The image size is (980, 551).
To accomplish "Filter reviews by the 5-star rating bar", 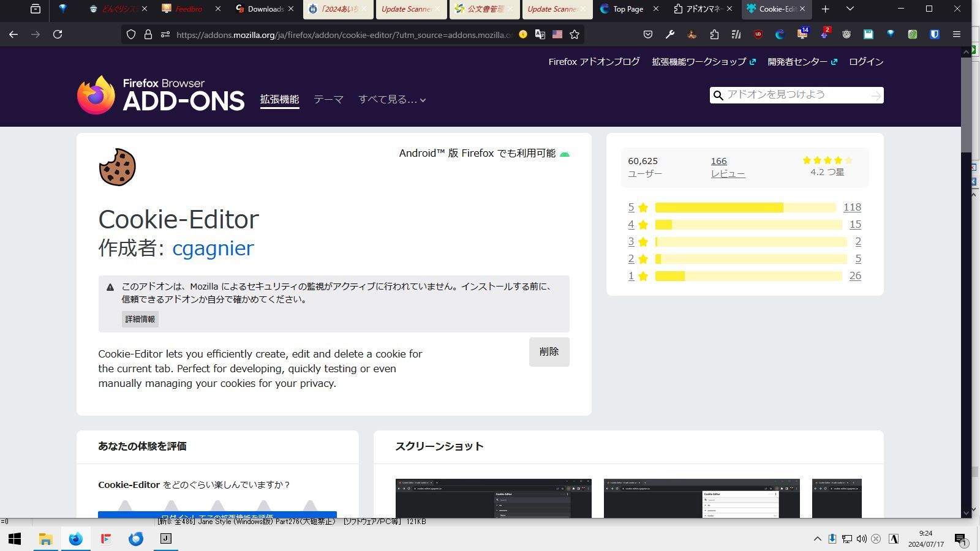I will (x=745, y=208).
